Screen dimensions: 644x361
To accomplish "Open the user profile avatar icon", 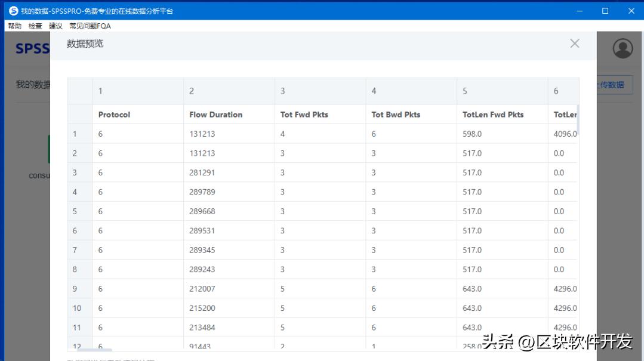I will (623, 48).
